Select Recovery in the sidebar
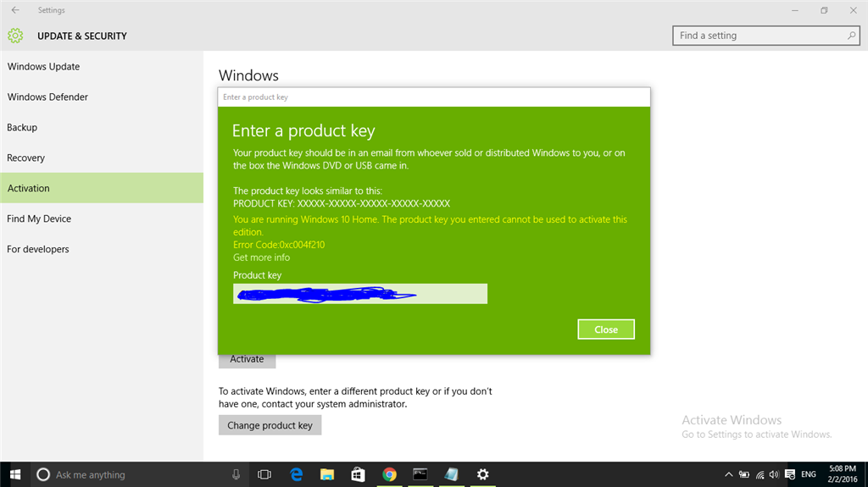The width and height of the screenshot is (868, 487). click(102, 158)
